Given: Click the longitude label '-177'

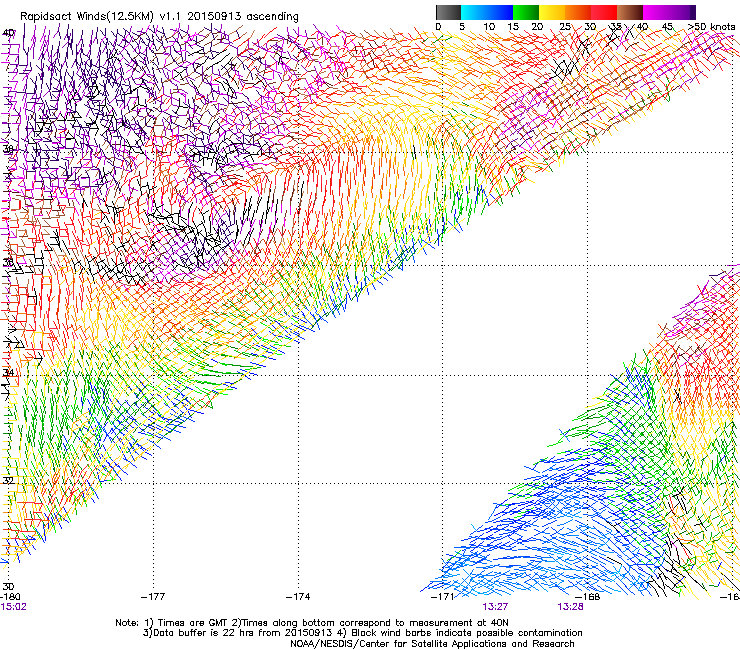Looking at the screenshot, I should 153,597.
